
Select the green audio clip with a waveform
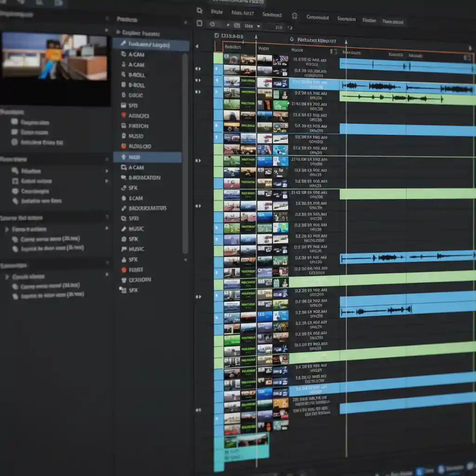coord(408,98)
